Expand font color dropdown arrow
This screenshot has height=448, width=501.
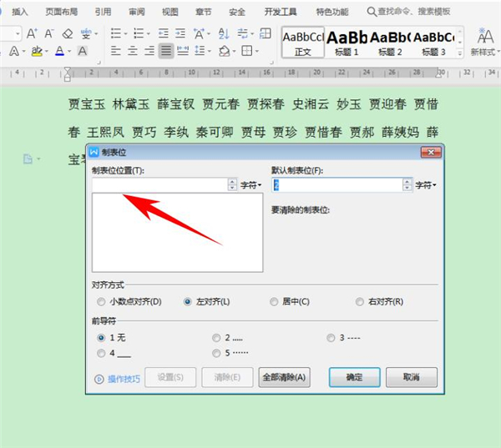(69, 52)
